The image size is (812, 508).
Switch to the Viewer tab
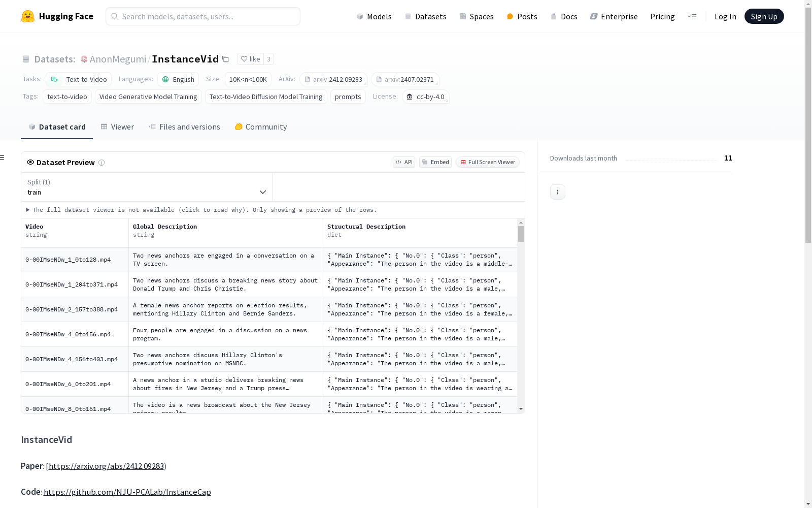click(117, 127)
